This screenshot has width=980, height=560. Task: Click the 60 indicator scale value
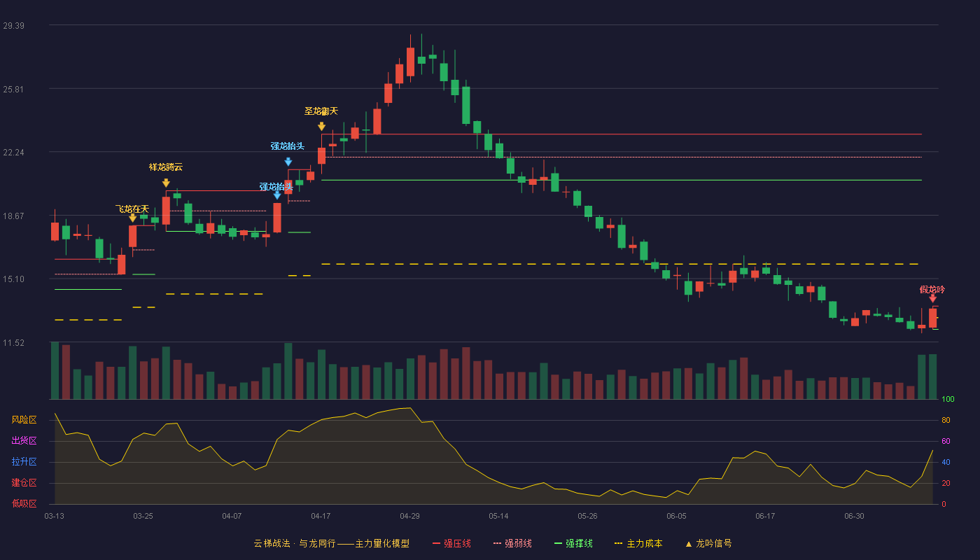click(x=946, y=441)
